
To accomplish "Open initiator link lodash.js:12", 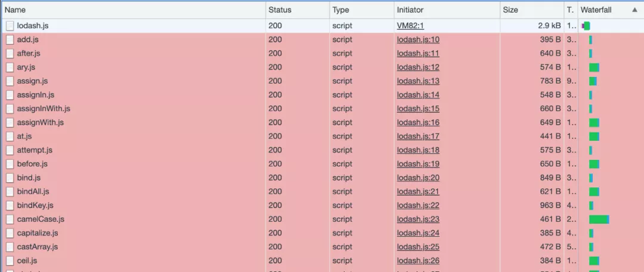I will (418, 67).
